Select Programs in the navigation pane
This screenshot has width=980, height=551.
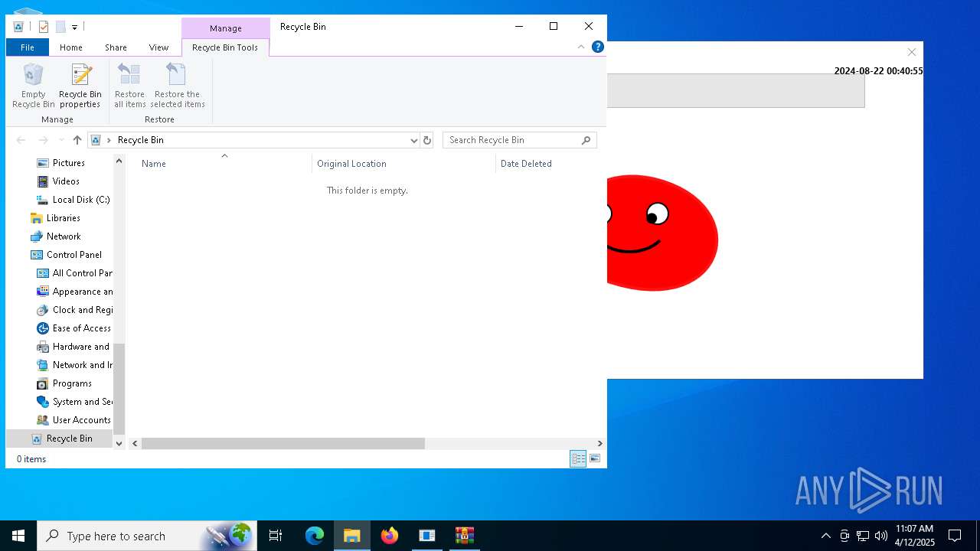coord(72,383)
